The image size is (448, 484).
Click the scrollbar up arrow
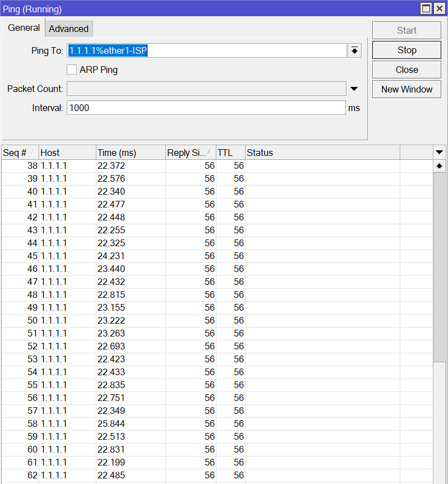440,166
